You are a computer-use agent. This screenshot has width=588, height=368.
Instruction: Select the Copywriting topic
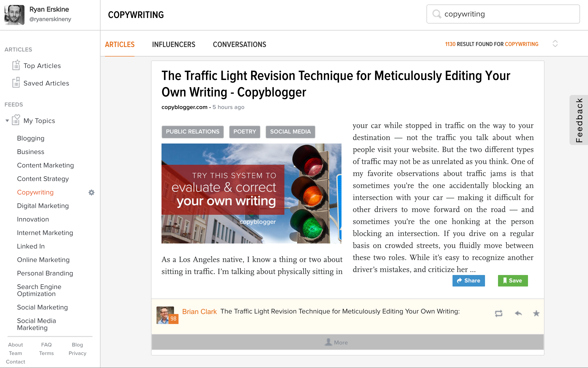tap(35, 192)
